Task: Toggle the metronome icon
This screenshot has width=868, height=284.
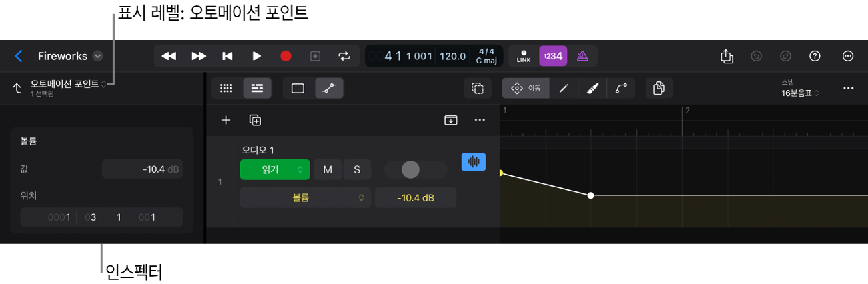Action: [582, 56]
